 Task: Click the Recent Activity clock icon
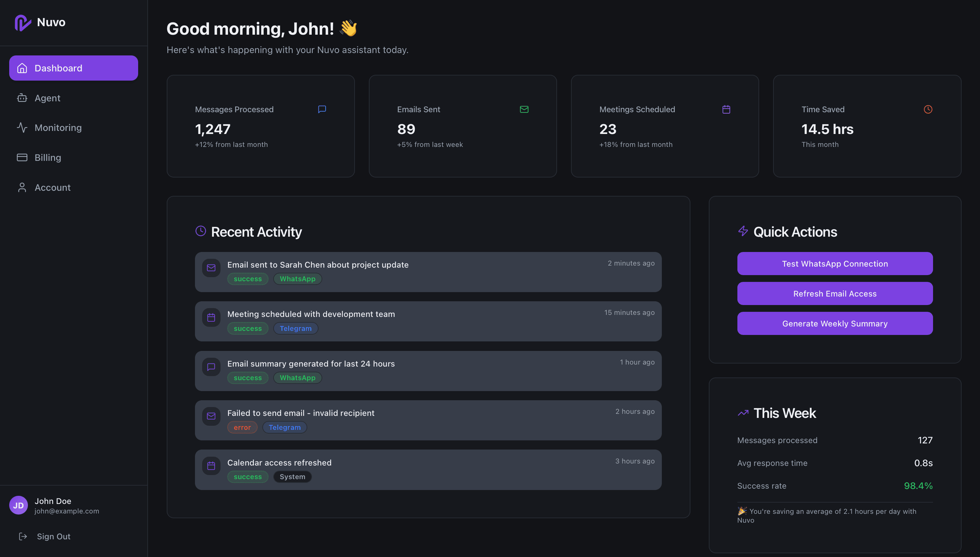click(201, 231)
